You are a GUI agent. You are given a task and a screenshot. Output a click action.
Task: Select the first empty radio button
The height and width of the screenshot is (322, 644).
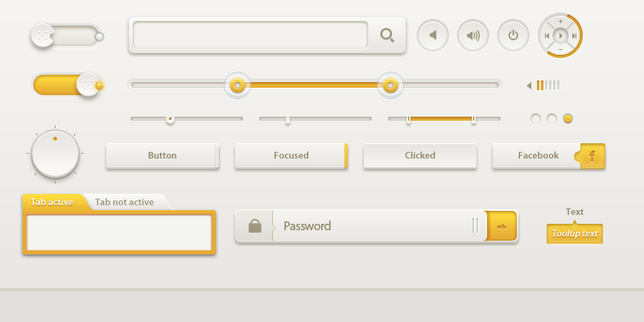(535, 119)
